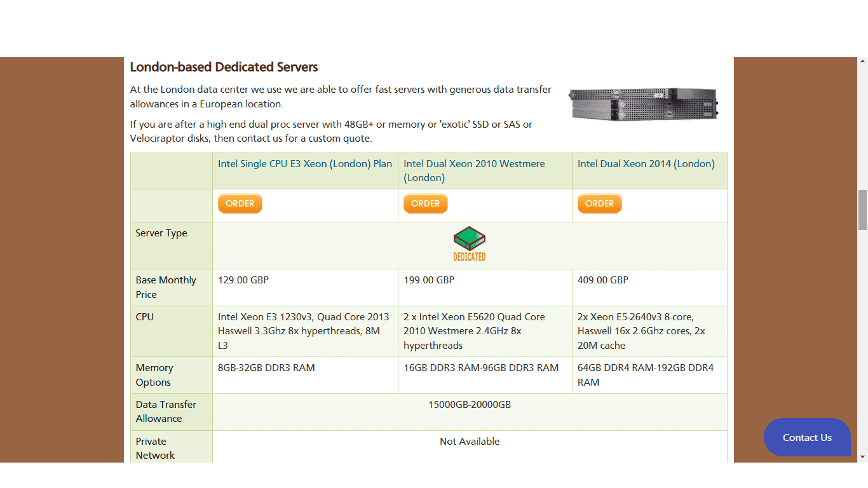Click the paragraph about custom quote servers
Screen dimensions: 868x488
click(331, 132)
